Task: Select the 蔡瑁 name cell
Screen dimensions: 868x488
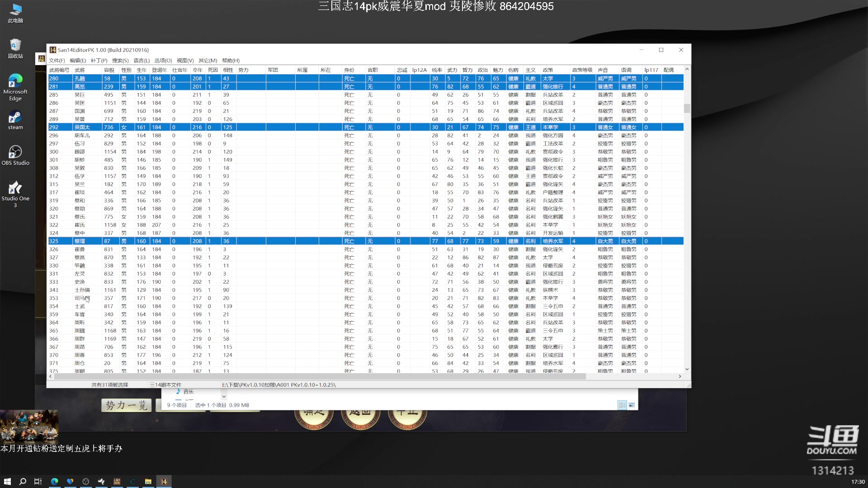Action: [87, 241]
